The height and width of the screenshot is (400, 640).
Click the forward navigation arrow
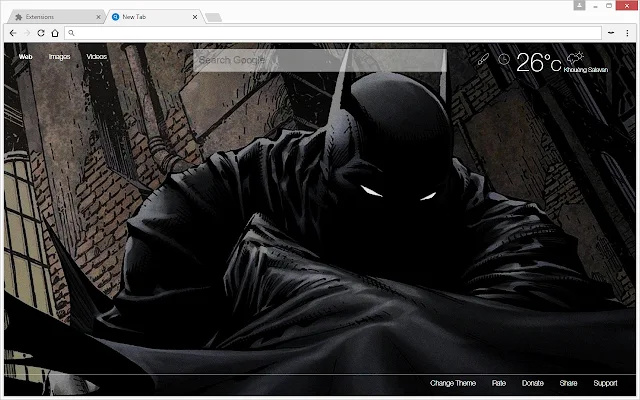pos(27,33)
